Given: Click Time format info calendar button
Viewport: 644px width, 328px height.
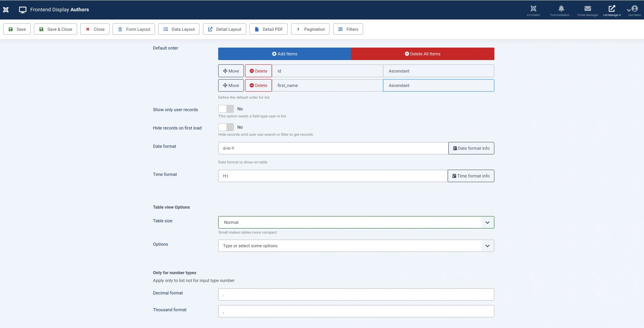Looking at the screenshot, I should 471,176.
